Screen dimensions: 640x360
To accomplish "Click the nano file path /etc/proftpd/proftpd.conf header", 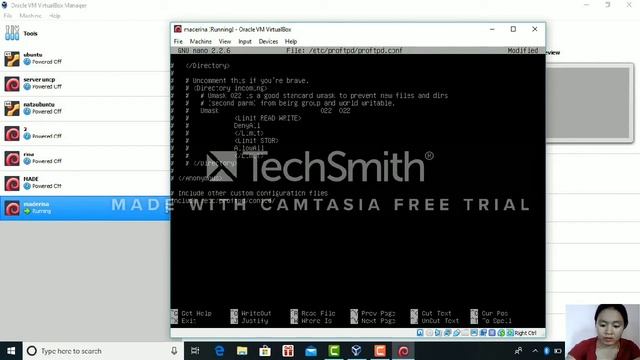I will [344, 51].
